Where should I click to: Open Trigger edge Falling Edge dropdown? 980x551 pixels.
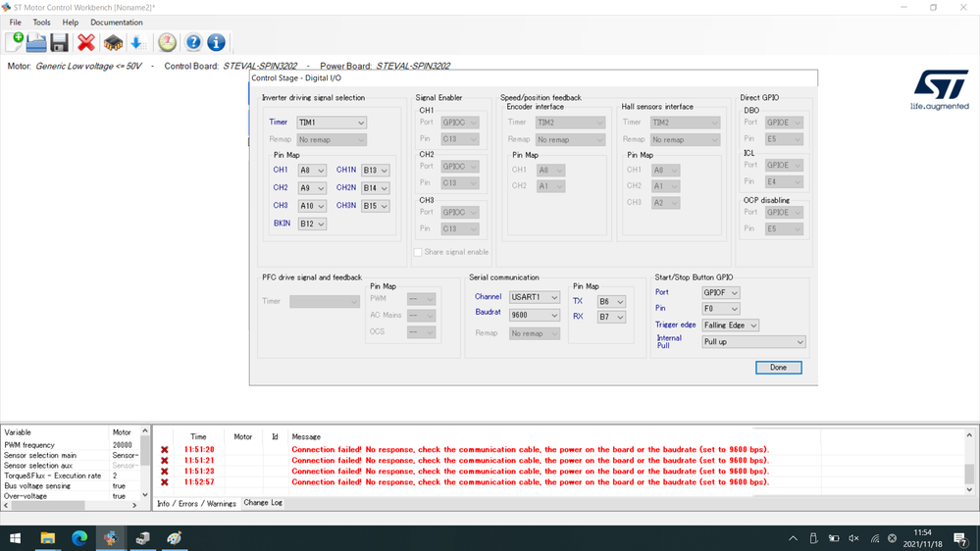pos(731,326)
